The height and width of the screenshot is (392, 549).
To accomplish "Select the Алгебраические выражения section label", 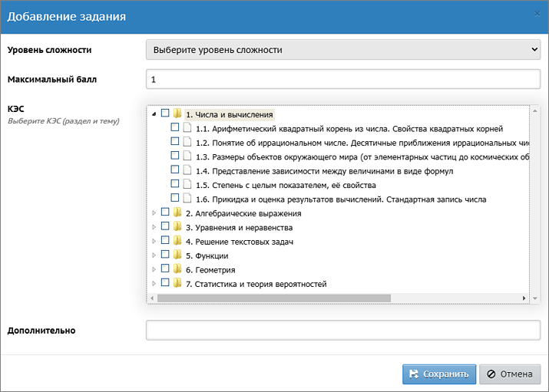I will coord(243,213).
